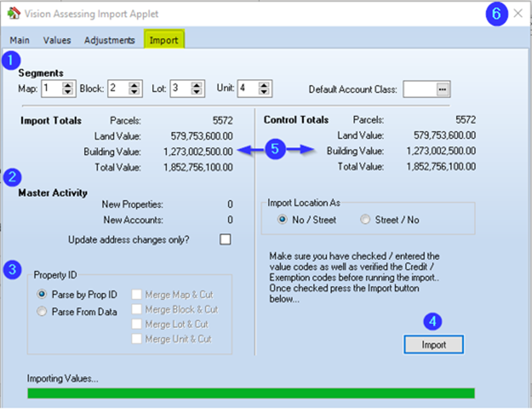Click Import Totals Total Value 1,852,756,100.00

pos(198,167)
